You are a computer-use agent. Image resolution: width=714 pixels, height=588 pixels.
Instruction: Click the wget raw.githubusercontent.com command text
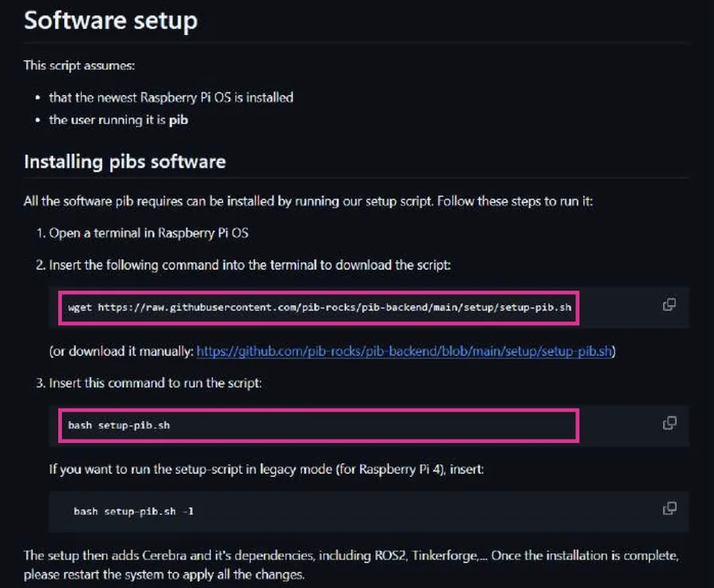click(x=319, y=307)
